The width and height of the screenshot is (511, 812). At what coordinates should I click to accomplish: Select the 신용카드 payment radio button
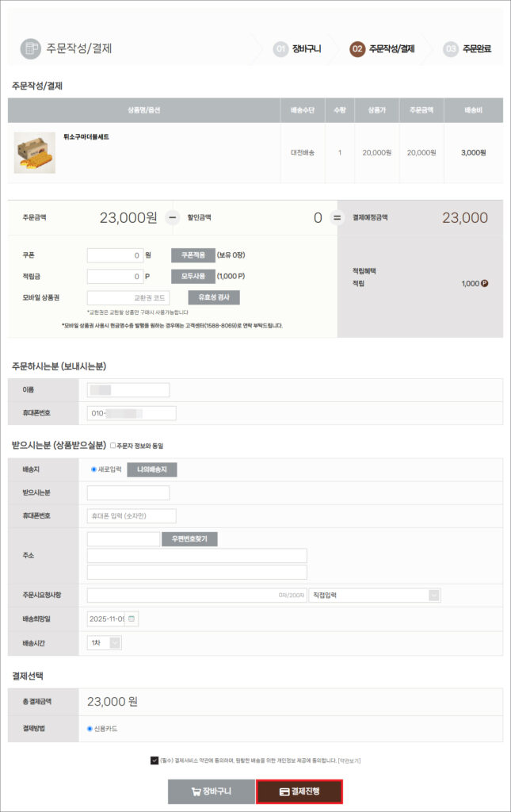tap(90, 728)
